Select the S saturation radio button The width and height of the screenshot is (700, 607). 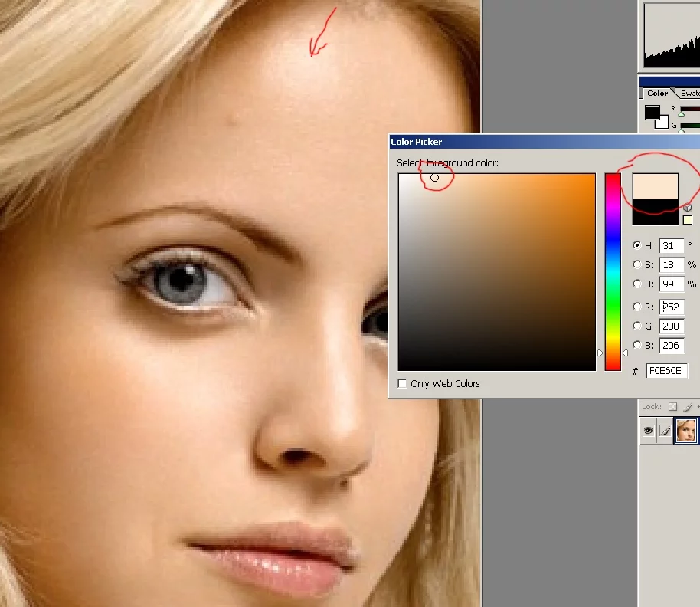click(x=636, y=264)
